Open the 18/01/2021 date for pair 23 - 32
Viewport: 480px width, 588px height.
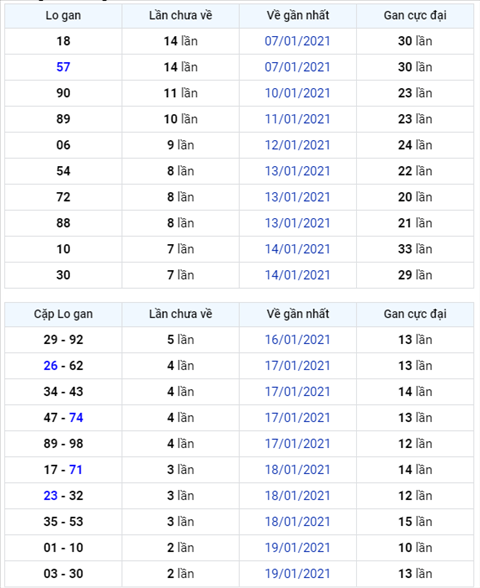tap(297, 496)
